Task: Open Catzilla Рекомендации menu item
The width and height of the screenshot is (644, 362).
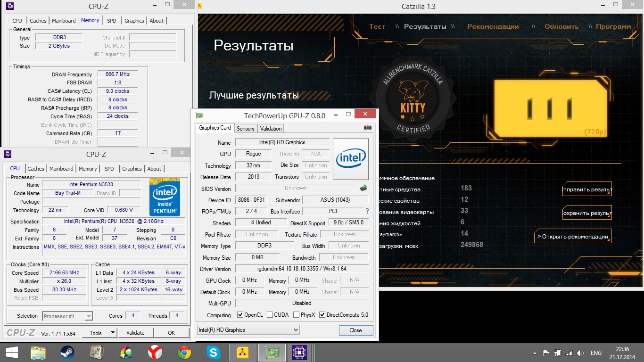Action: (493, 26)
